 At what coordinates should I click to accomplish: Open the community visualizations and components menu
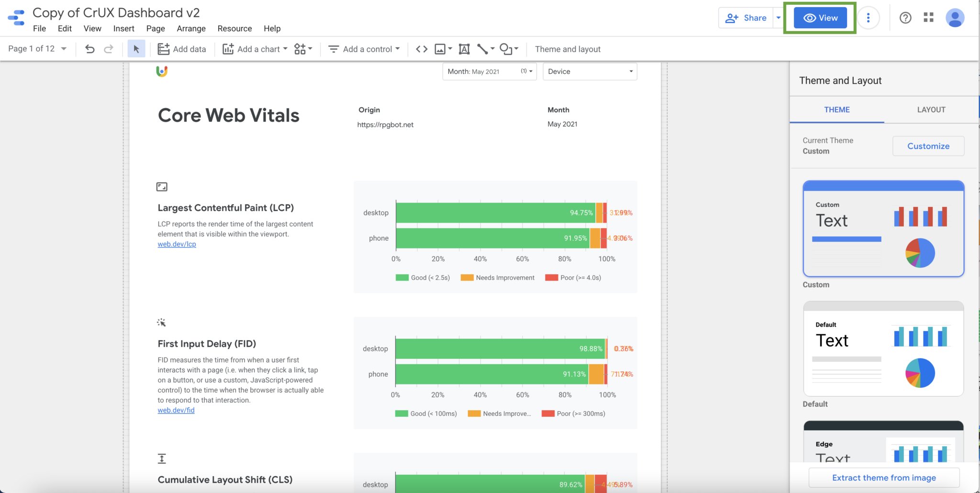pos(303,49)
